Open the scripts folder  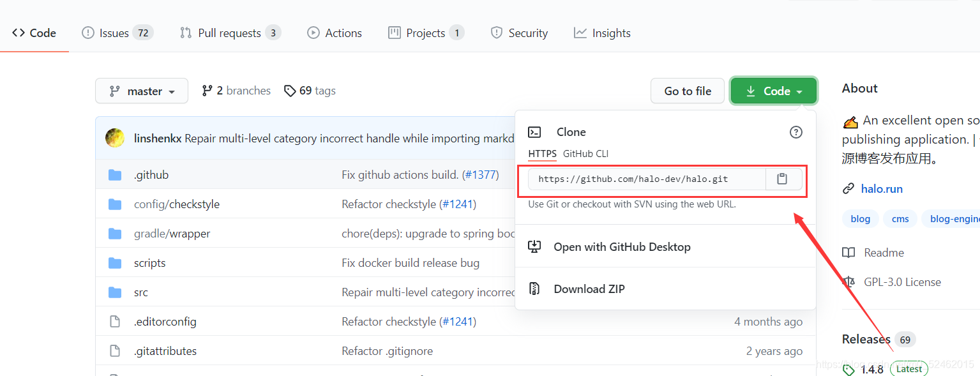tap(149, 263)
